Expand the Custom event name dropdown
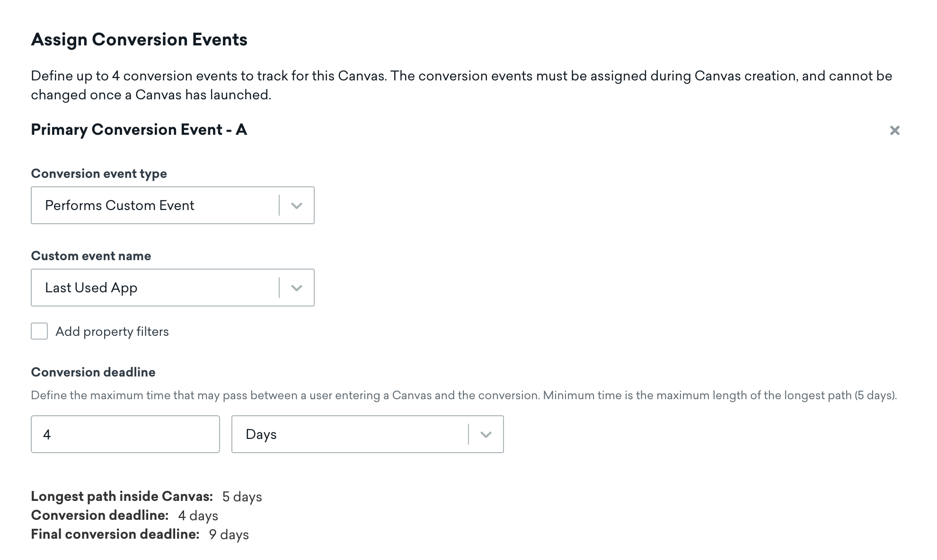Screen dimensions: 937x560 pyautogui.click(x=296, y=288)
